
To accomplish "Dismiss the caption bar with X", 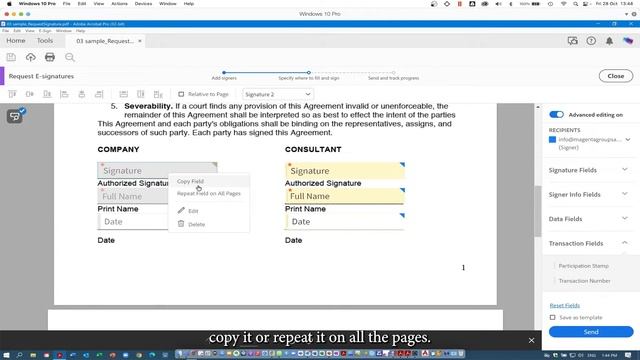I will pyautogui.click(x=531, y=340).
